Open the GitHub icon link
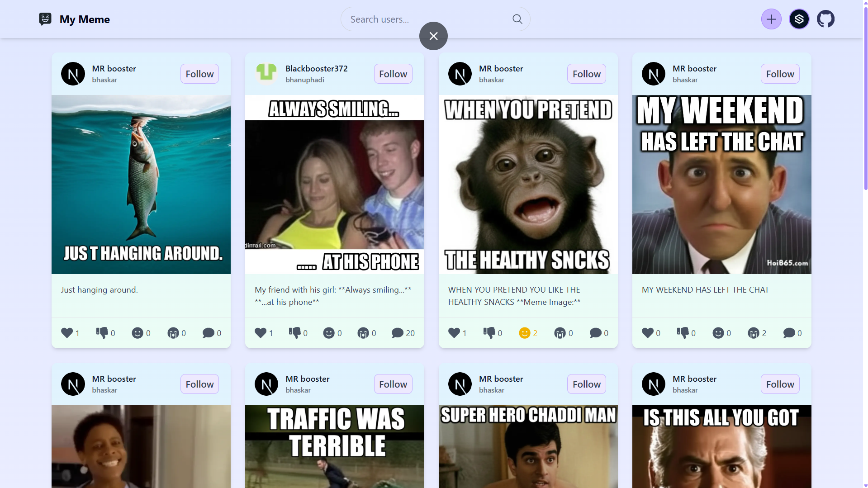This screenshot has width=868, height=488. click(825, 19)
